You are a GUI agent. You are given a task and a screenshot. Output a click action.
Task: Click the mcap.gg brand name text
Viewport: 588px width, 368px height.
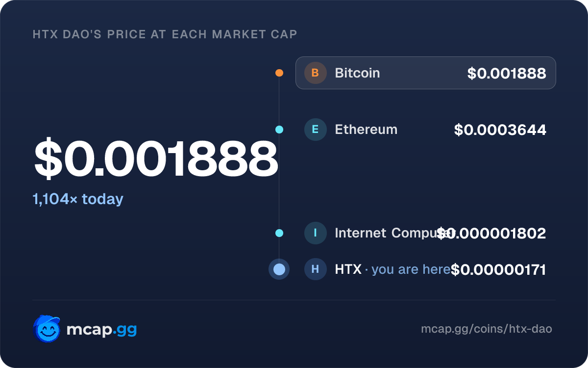101,330
